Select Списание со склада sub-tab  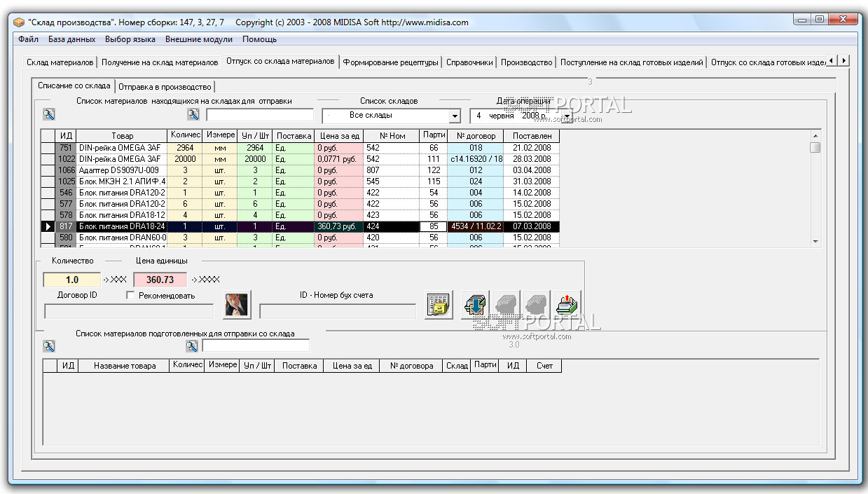[x=74, y=85]
